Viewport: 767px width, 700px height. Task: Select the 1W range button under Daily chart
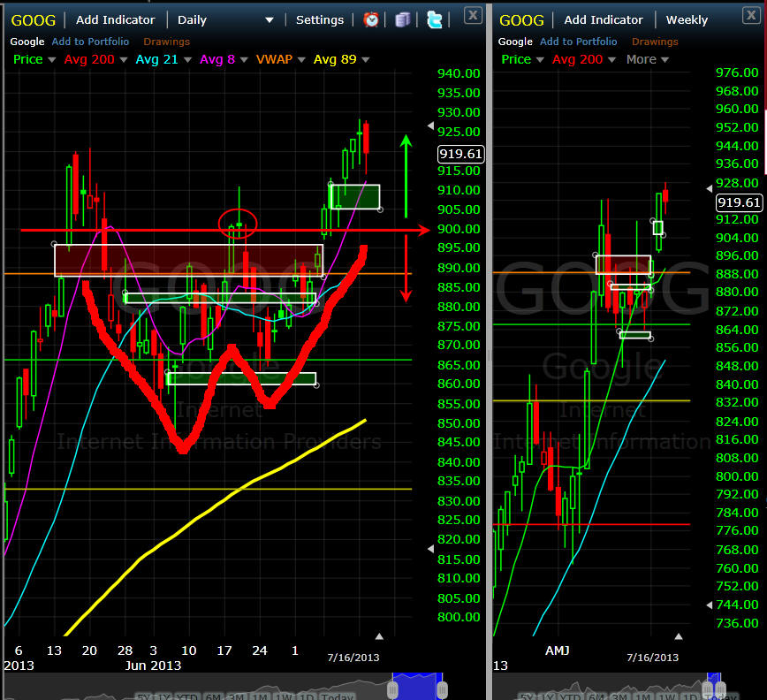(284, 696)
